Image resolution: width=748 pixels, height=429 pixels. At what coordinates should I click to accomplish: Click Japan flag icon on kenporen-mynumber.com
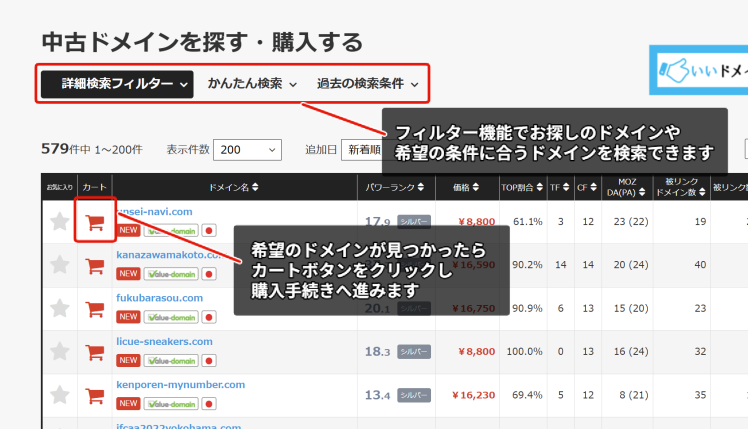[x=208, y=404]
